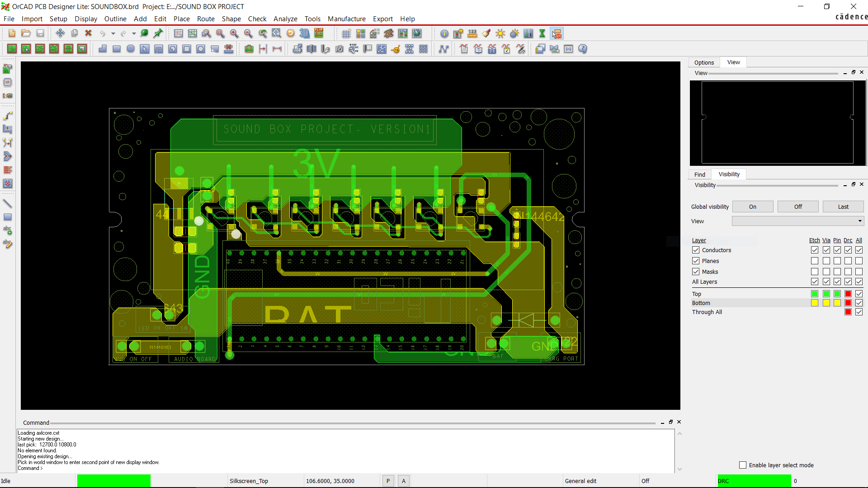
Task: Click the New file icon
Action: tap(12, 33)
